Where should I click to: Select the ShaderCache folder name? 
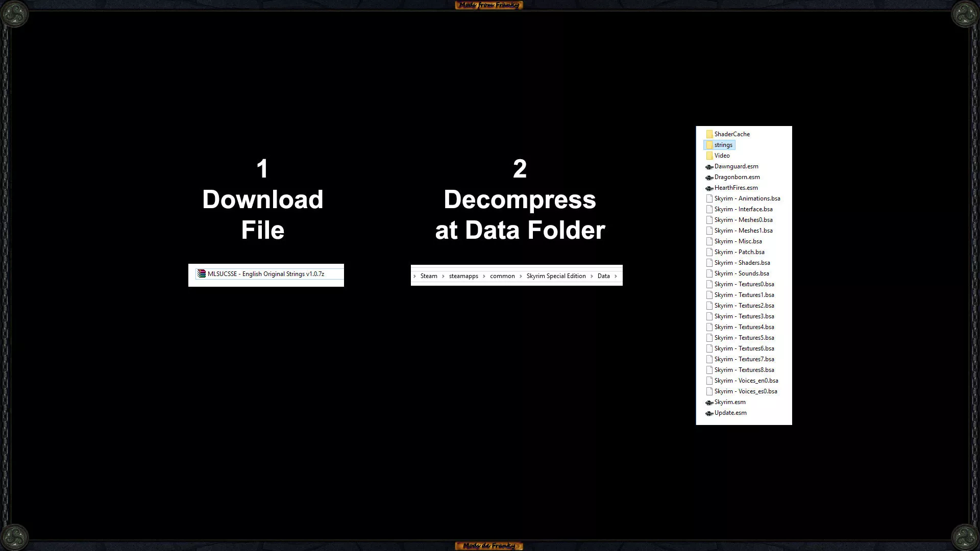click(732, 134)
